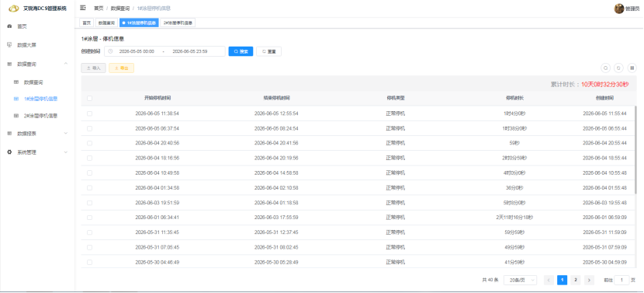Collapse the 数据查询 sidebar group chevron
644x293 pixels.
66,64
